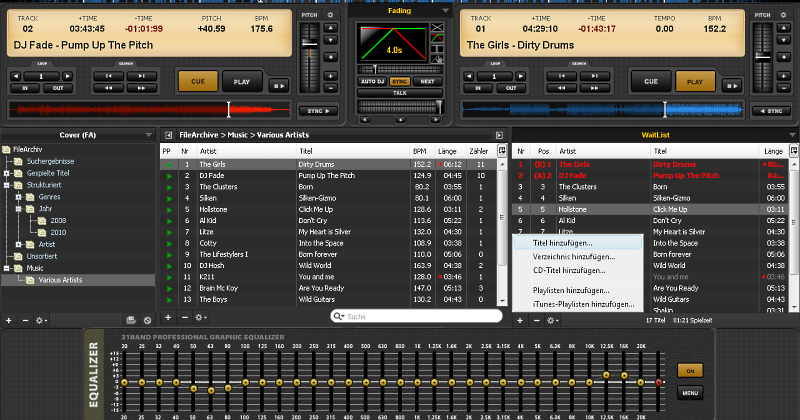Click the plus icon below the track list
The height and width of the screenshot is (420, 800).
168,317
